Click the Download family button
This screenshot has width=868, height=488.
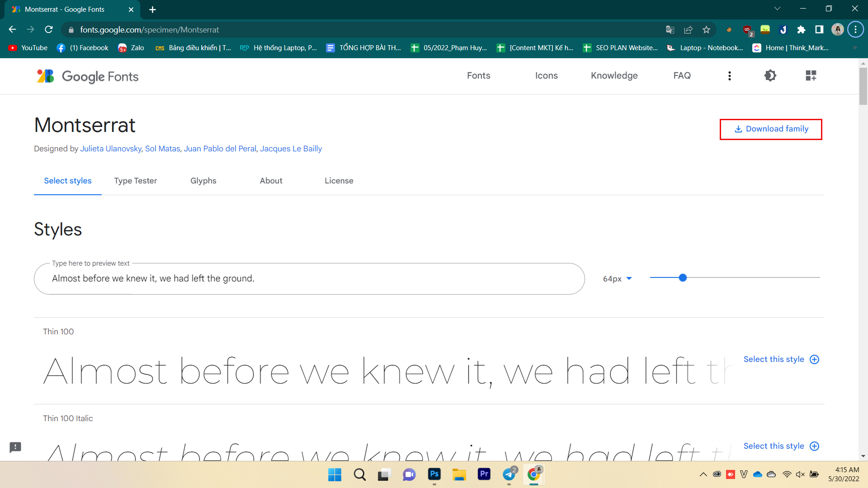(x=771, y=129)
